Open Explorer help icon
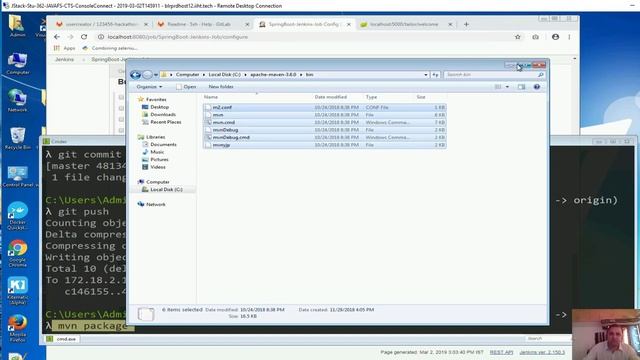This screenshot has height=360, width=640. (x=537, y=87)
